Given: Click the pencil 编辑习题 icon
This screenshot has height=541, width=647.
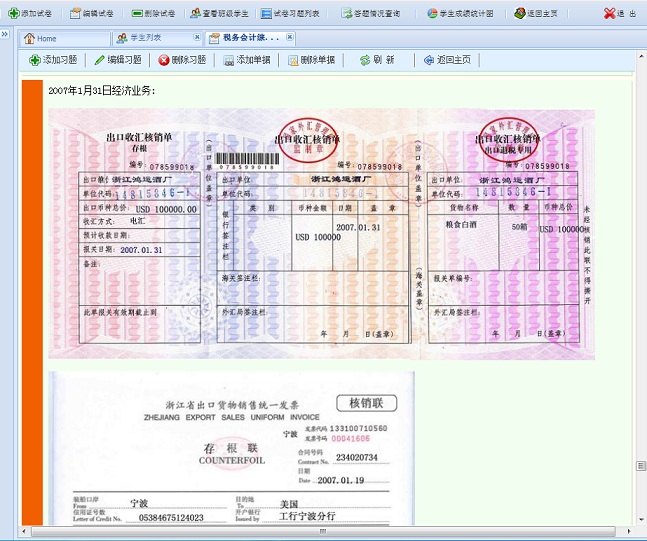Looking at the screenshot, I should (99, 60).
